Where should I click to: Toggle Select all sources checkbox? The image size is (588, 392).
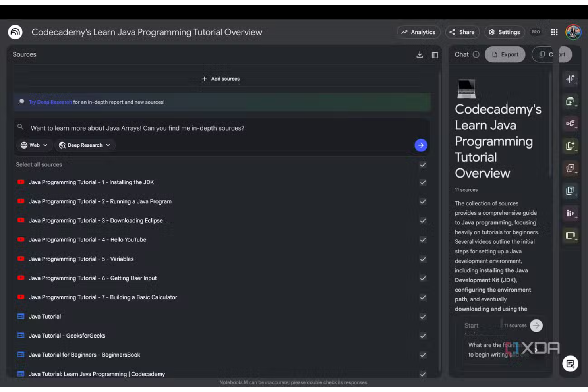(422, 165)
